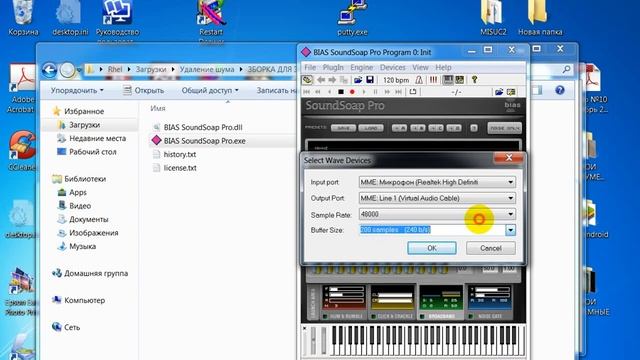Enable the Broadband module toggle
640x360 pixels.
coord(422,316)
